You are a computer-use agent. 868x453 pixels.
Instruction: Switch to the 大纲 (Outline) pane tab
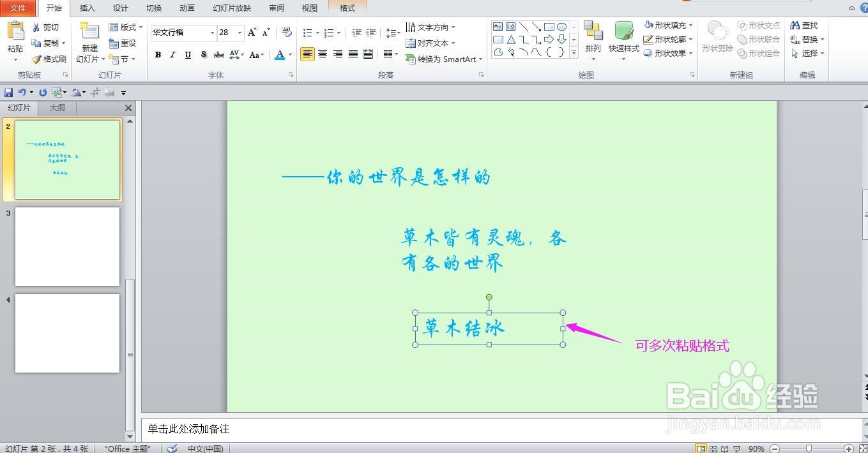point(56,107)
